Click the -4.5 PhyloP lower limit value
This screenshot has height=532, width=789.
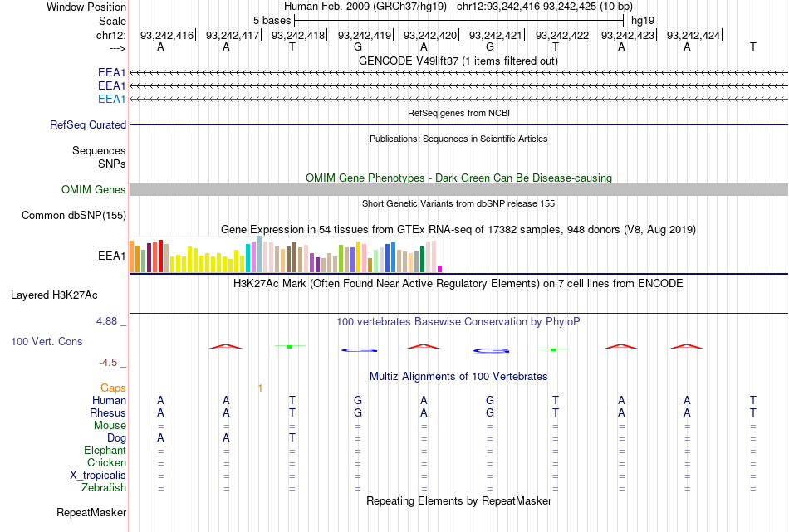pyautogui.click(x=108, y=363)
